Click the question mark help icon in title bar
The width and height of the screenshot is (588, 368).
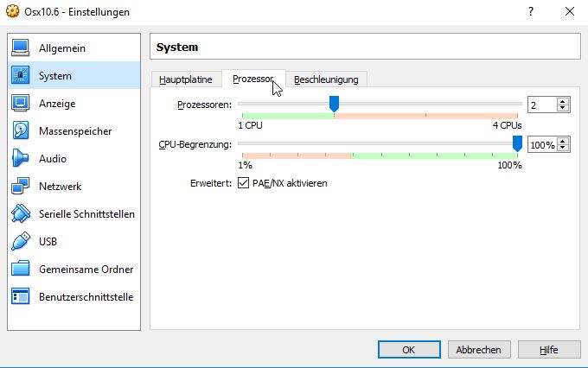coord(531,11)
